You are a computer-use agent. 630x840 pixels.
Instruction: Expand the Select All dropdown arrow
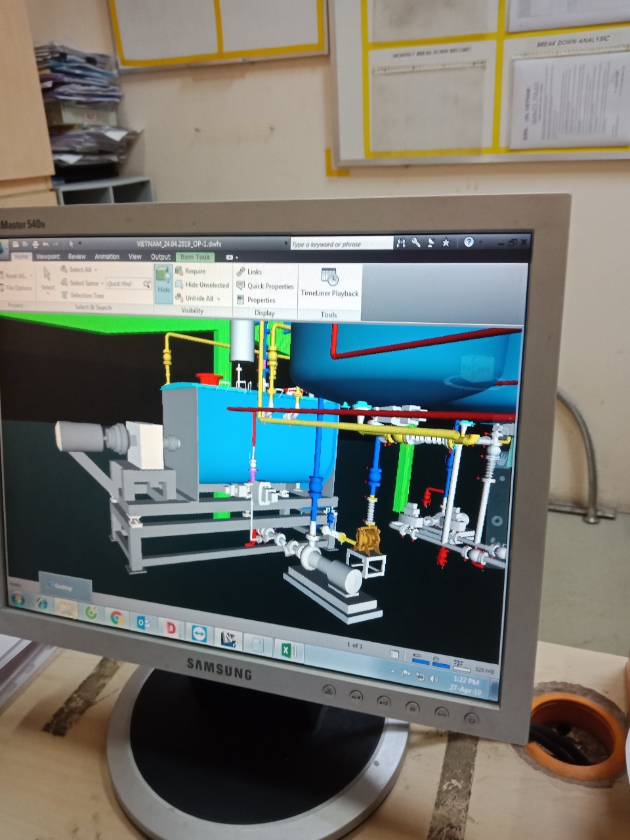[x=96, y=270]
